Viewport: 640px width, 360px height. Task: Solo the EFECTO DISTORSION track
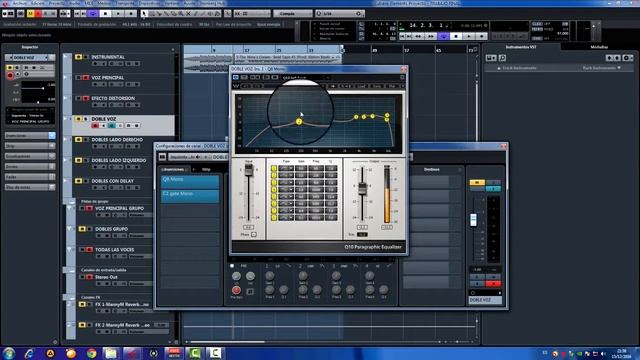(86, 98)
